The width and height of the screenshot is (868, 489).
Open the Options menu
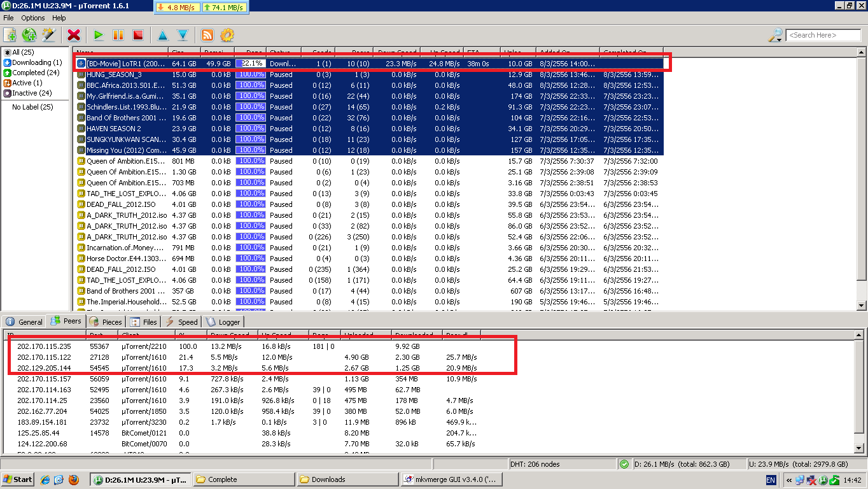[x=33, y=18]
